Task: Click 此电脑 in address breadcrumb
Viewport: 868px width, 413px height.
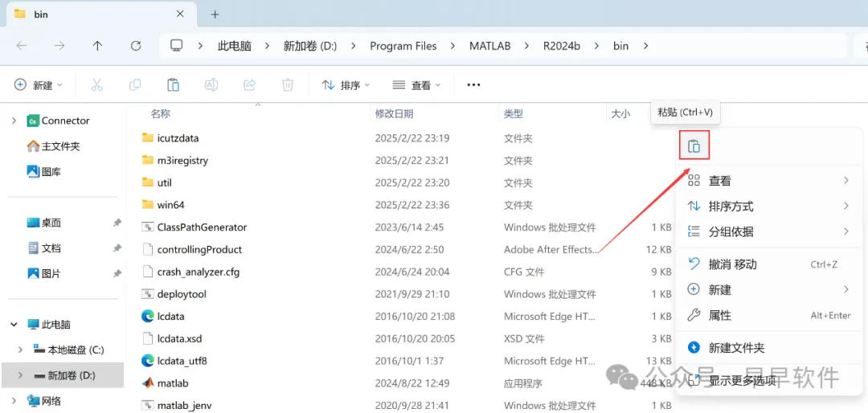Action: pos(235,46)
